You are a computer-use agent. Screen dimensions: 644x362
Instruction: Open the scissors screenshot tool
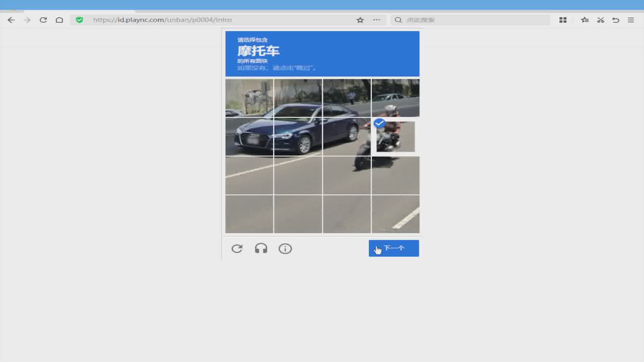point(600,20)
